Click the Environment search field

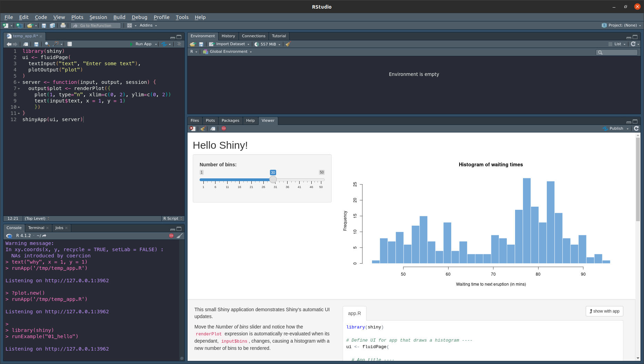tap(619, 52)
